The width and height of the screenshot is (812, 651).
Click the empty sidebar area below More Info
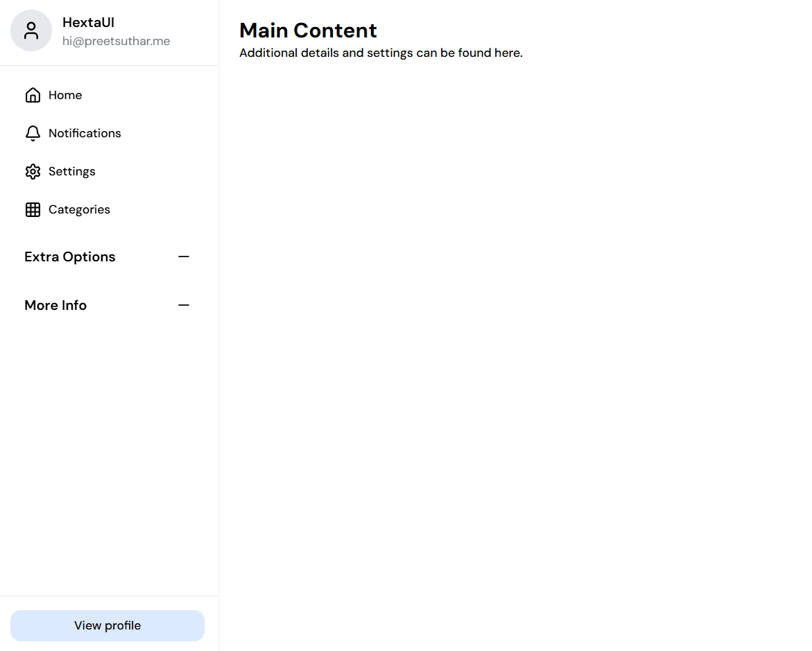pyautogui.click(x=110, y=455)
